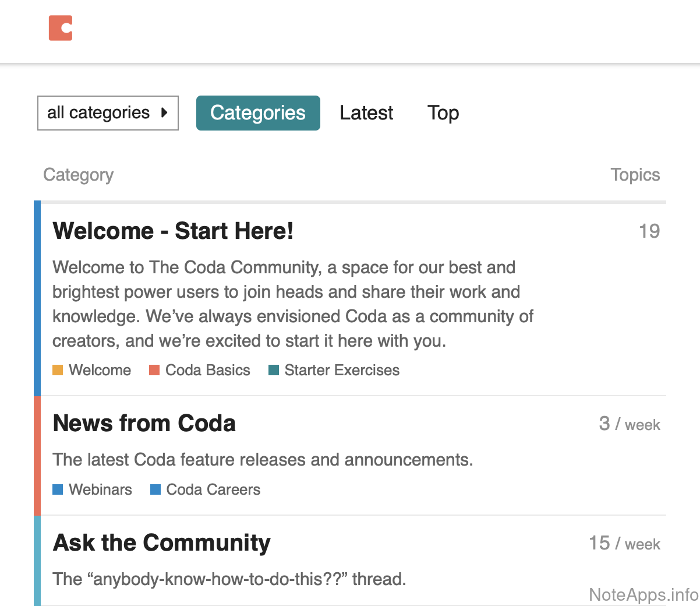This screenshot has height=606, width=700.
Task: Select the Categories tab
Action: pyautogui.click(x=257, y=113)
